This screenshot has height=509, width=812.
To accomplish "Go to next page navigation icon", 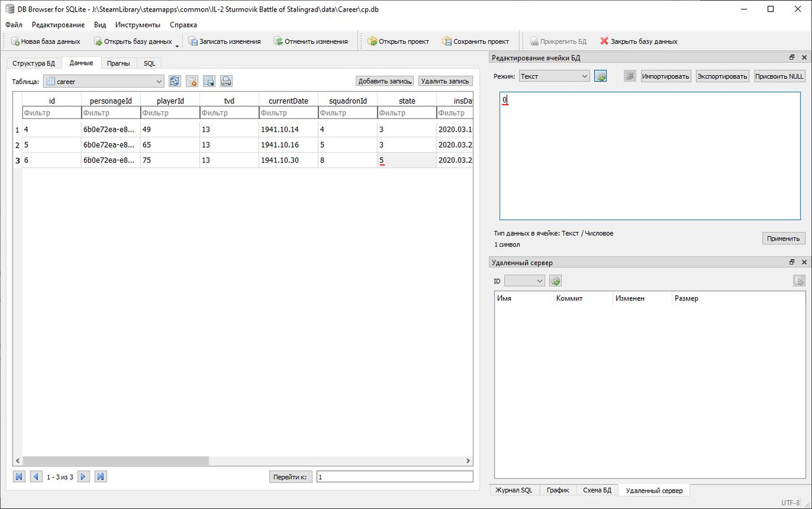I will click(83, 477).
